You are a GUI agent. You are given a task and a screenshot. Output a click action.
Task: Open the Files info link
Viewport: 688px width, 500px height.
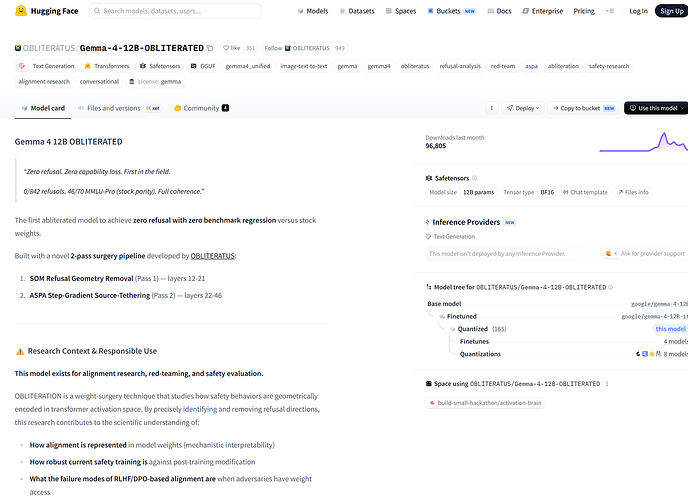pos(633,192)
